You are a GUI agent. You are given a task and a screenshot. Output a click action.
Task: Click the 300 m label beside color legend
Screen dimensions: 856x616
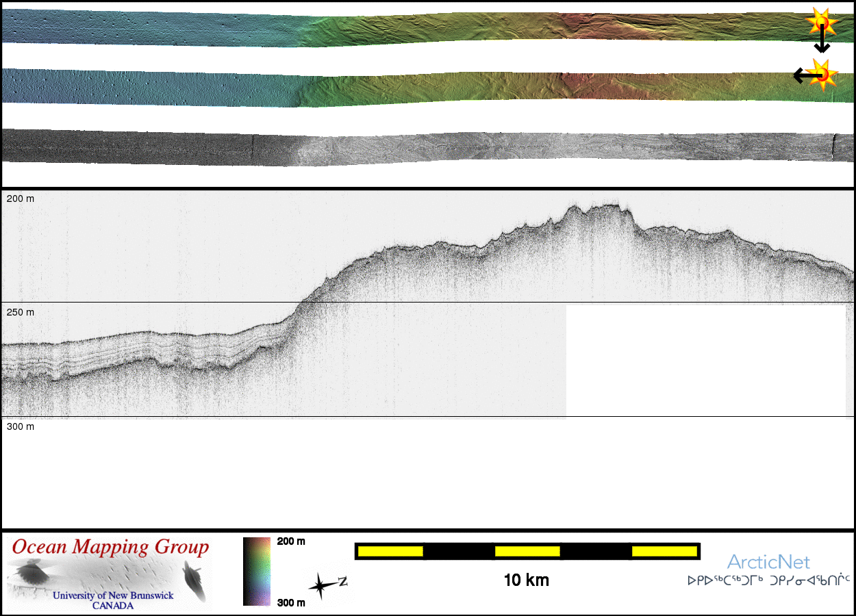291,602
